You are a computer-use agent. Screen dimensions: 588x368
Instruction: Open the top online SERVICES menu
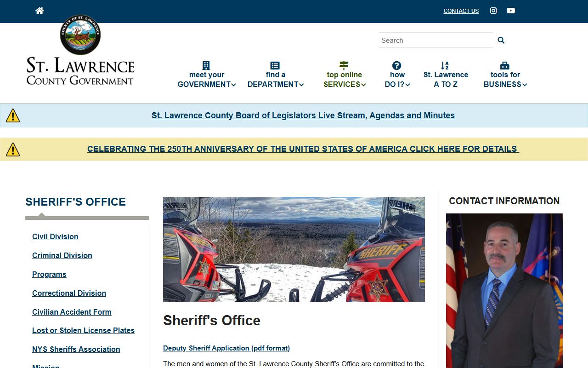point(345,80)
